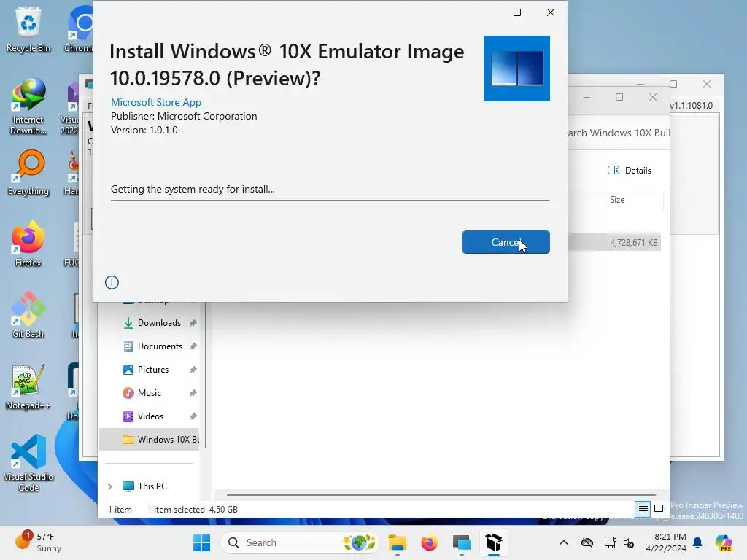Click the '1 item selected 4.50 GB' status text
Screen dimensions: 747x560
(193, 510)
